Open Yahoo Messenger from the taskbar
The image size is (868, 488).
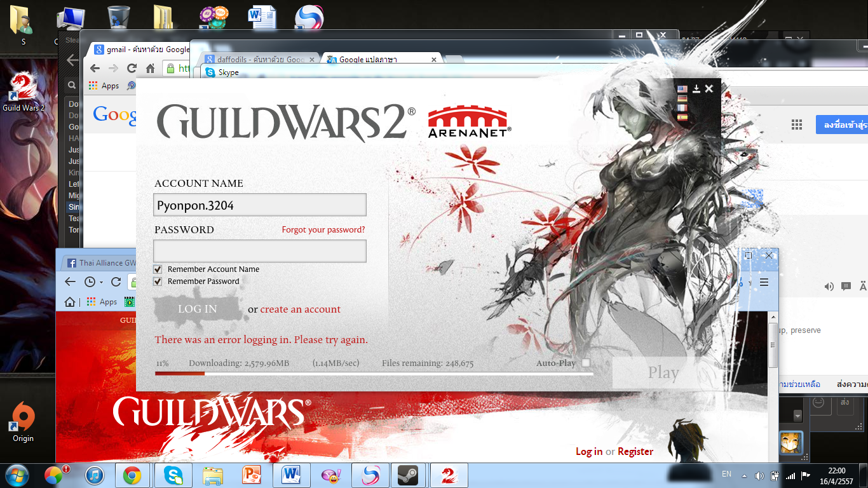click(330, 475)
